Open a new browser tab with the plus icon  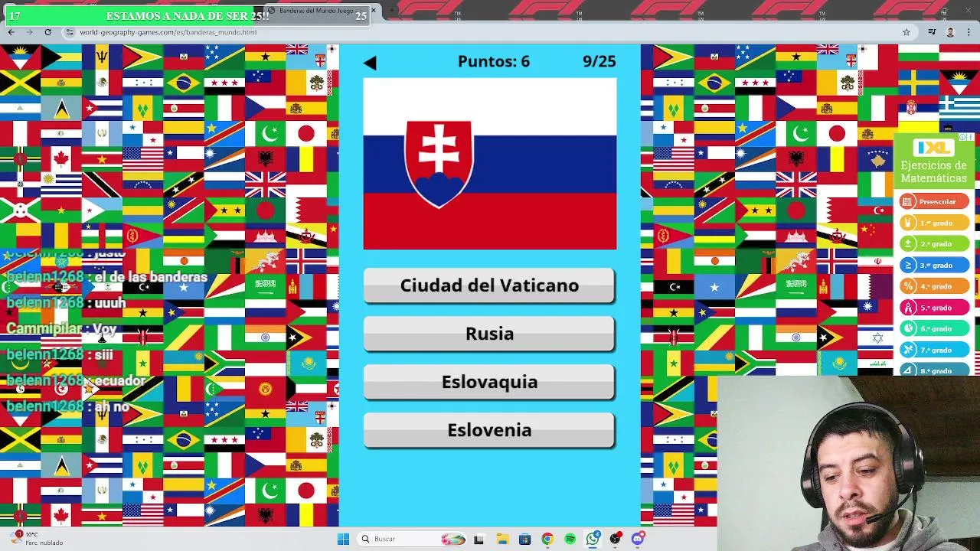[392, 11]
